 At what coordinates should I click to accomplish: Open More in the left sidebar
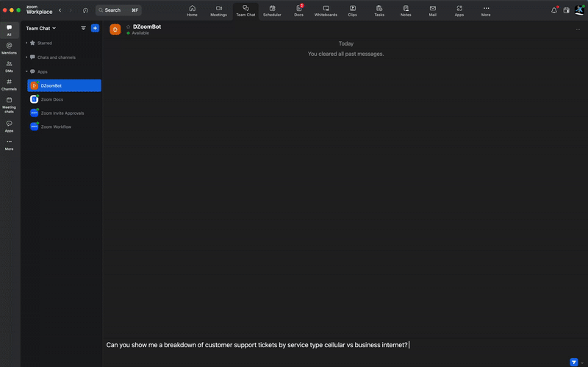(x=9, y=144)
